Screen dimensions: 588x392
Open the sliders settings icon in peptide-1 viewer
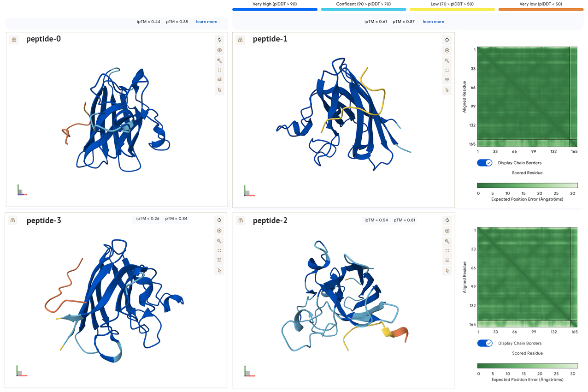(447, 80)
